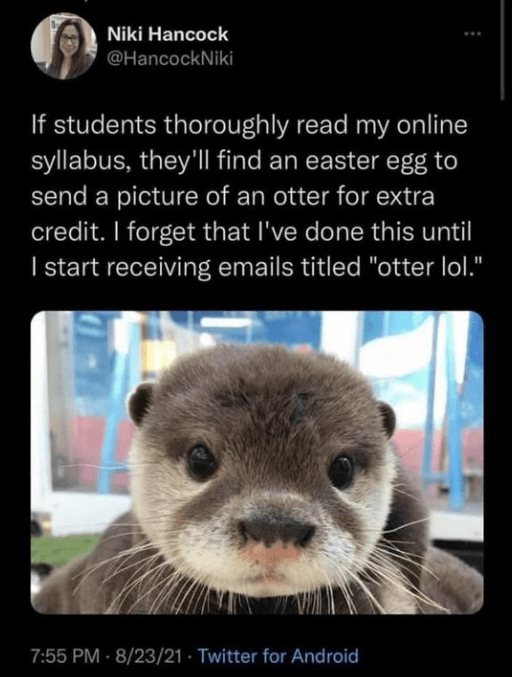
Task: Click the word 'emails' in the tweet
Action: (257, 267)
